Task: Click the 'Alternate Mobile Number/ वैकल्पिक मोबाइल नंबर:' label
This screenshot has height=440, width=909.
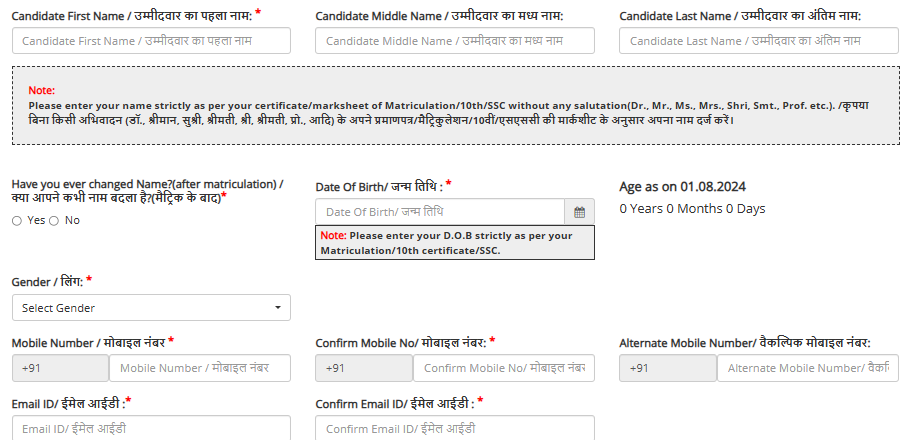Action: (x=744, y=343)
